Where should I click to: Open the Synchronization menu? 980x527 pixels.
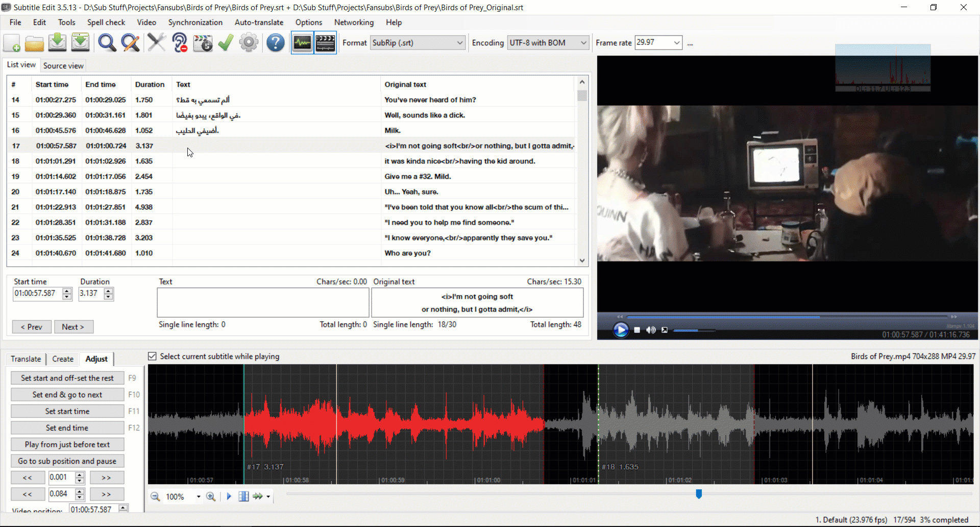click(x=195, y=22)
